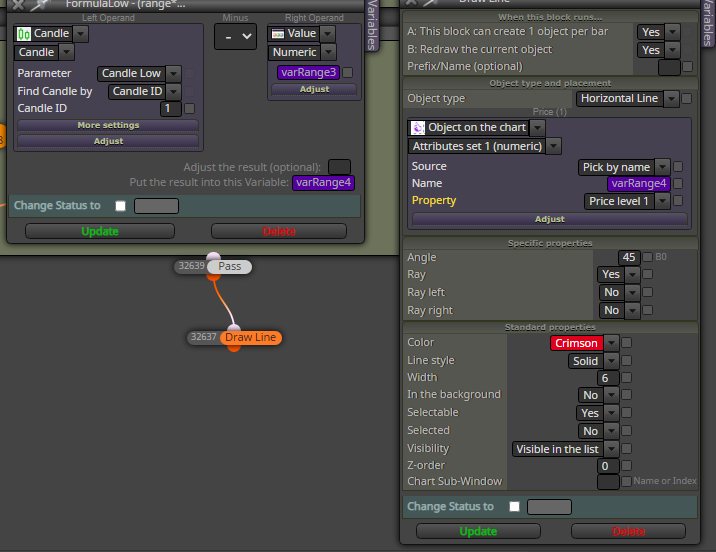Click the Crimson color swatch

576,343
